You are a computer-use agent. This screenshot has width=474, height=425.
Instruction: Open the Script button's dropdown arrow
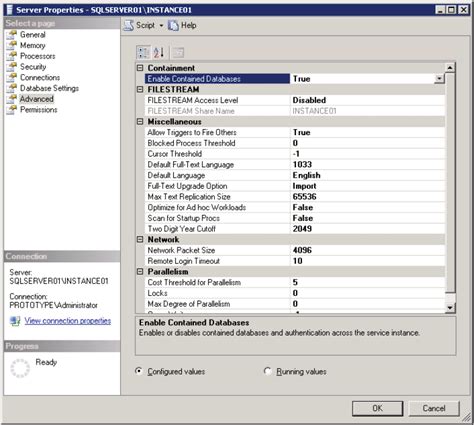pos(161,26)
